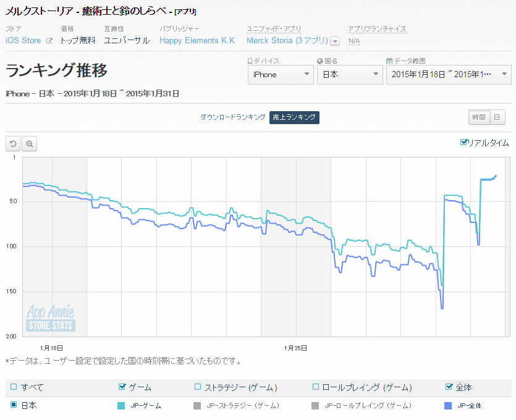Click the calendar icon next to データ範囲

[389, 61]
